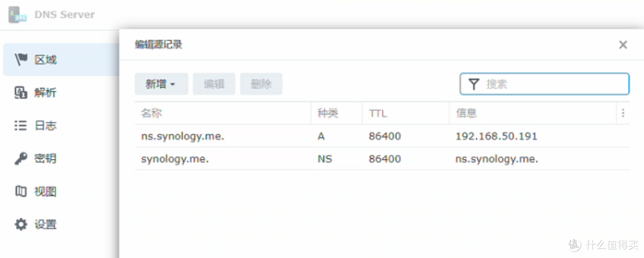644x258 pixels.
Task: Select the synology.me. NS record row
Action: coord(382,158)
